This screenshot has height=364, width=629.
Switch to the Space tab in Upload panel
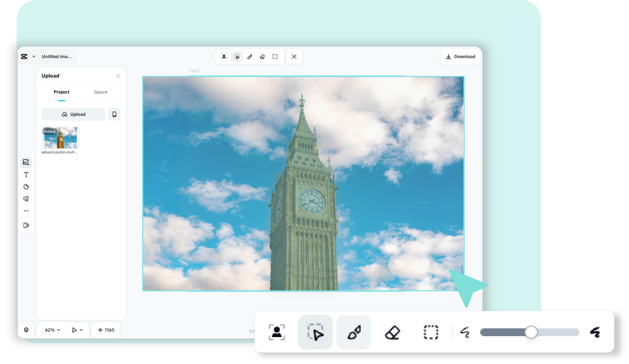pos(101,92)
